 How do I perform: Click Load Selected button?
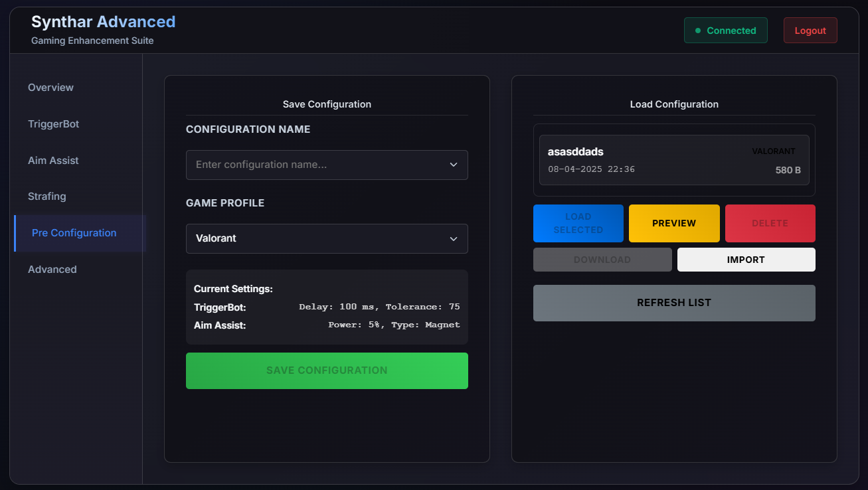[578, 223]
